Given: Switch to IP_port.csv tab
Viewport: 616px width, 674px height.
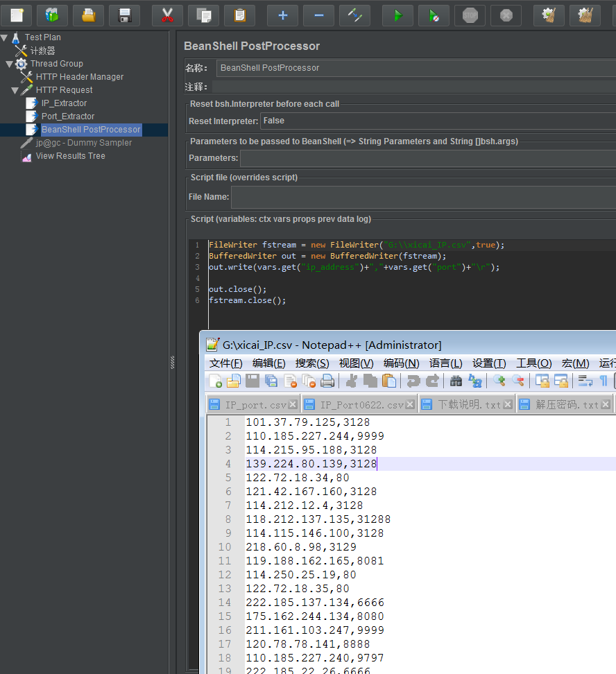Looking at the screenshot, I should pyautogui.click(x=255, y=405).
